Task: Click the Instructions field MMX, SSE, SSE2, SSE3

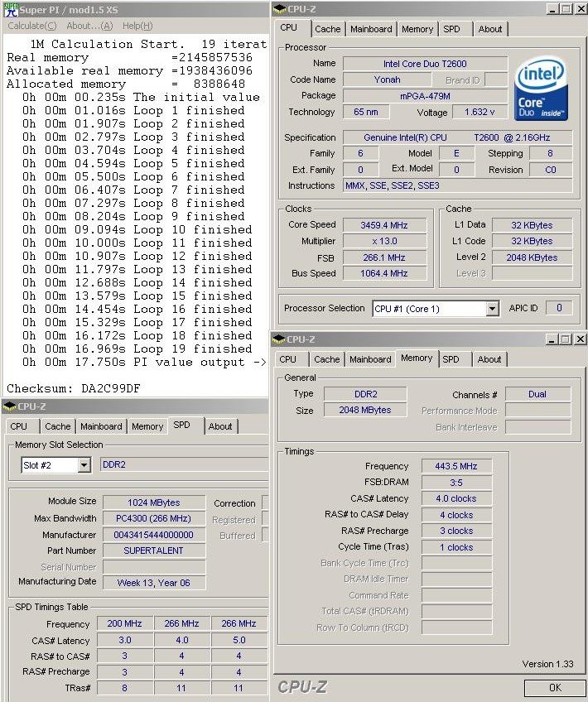Action: point(458,185)
